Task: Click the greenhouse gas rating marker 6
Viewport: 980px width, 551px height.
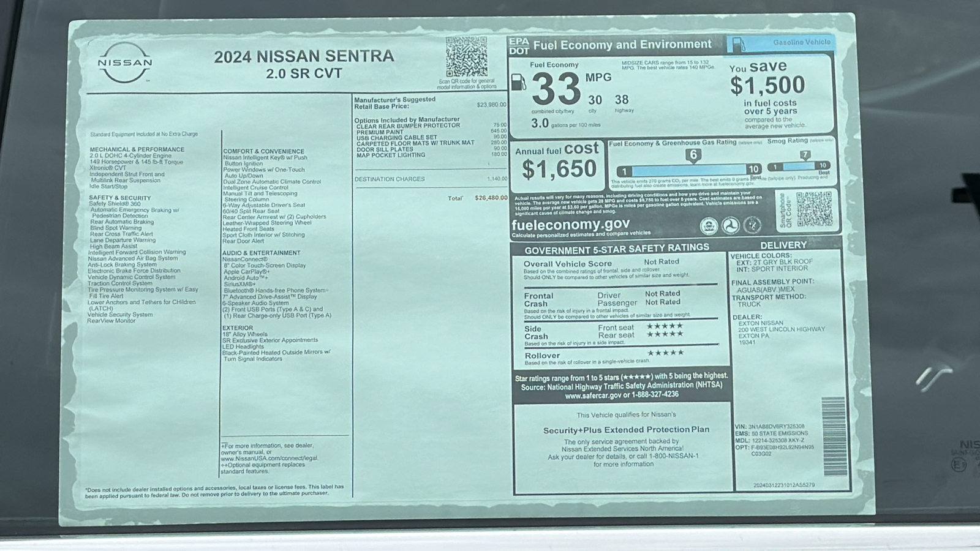Action: click(x=693, y=156)
